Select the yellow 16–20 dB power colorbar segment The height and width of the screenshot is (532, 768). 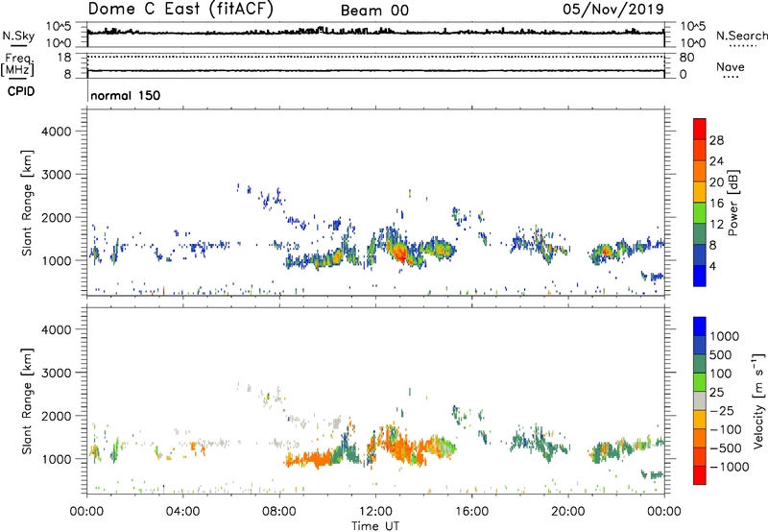click(x=700, y=191)
